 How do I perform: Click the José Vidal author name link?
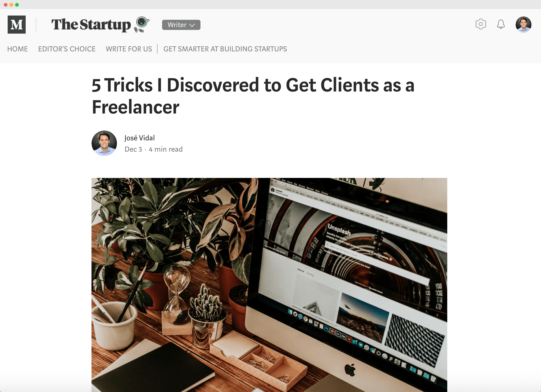tap(139, 138)
